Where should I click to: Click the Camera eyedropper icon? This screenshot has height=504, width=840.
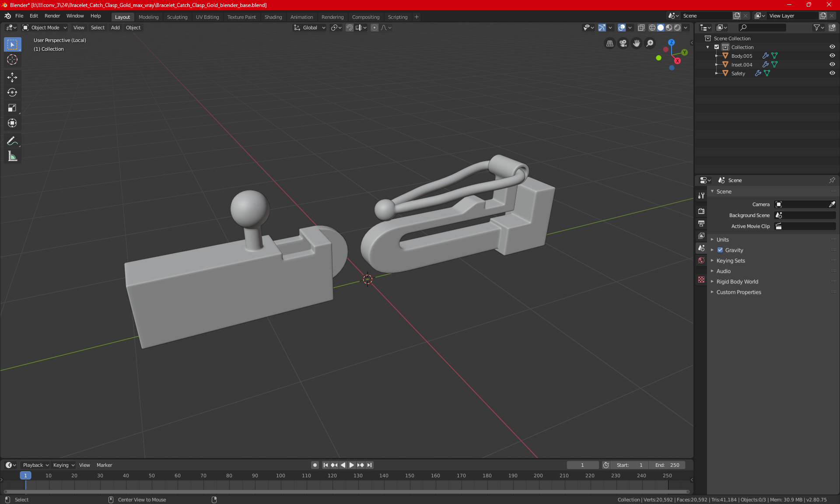click(832, 204)
